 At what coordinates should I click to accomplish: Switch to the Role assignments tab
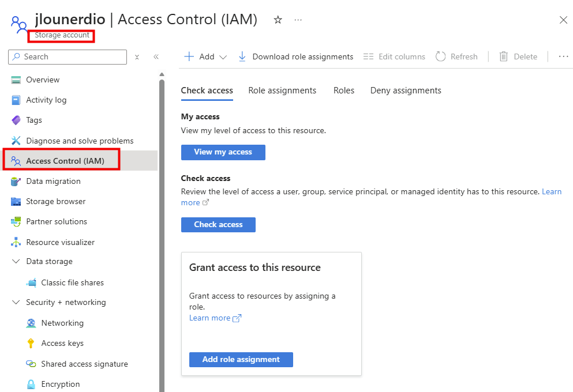click(x=282, y=91)
